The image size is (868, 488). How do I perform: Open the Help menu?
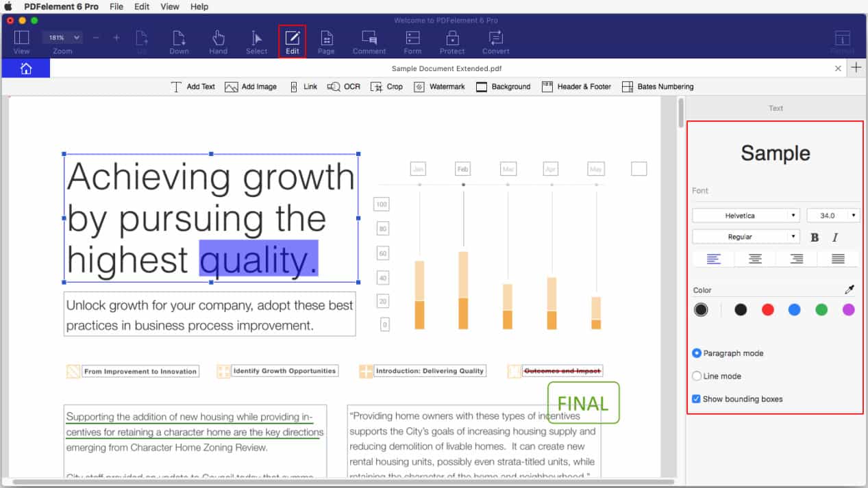click(x=199, y=6)
